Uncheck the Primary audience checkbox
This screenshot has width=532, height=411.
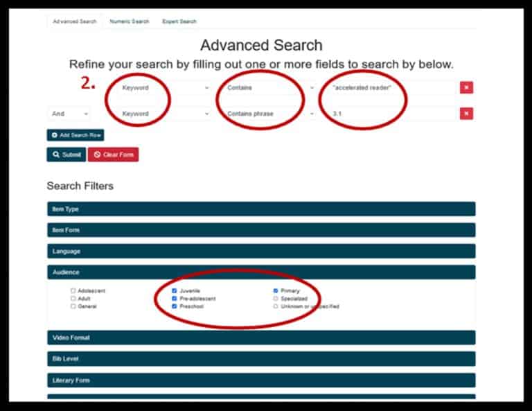pyautogui.click(x=276, y=291)
